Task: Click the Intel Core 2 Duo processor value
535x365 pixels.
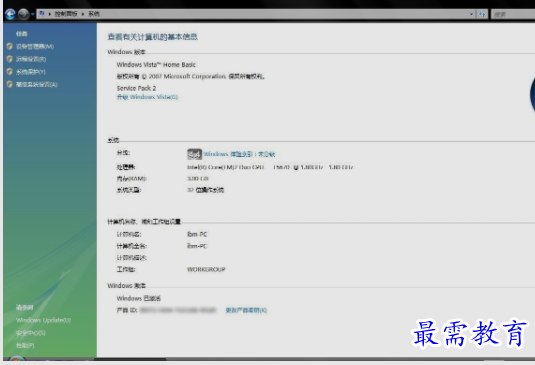Action: [x=270, y=167]
